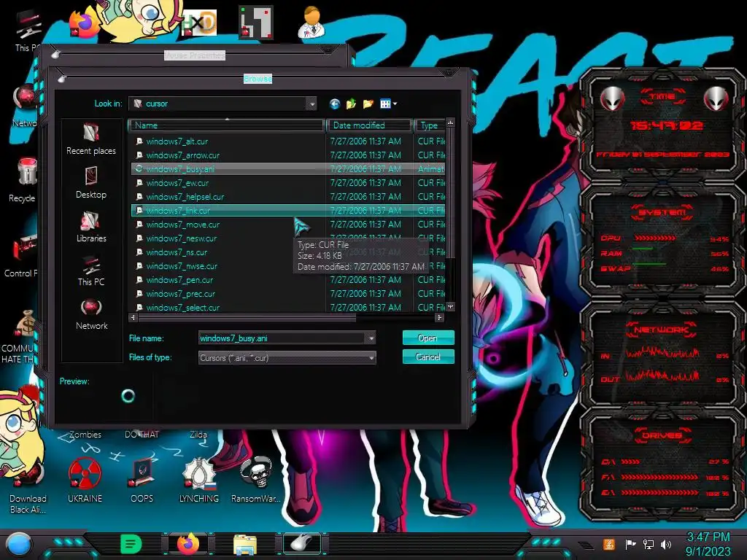Click the scroll right arrow in file list
Screen dimensions: 747x560
(439, 317)
